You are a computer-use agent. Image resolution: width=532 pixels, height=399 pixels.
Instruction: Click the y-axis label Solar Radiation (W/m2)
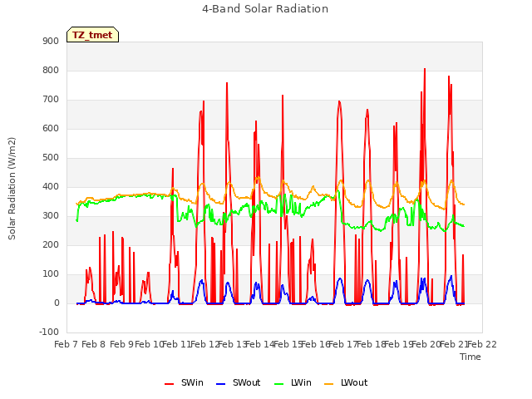pos(12,189)
